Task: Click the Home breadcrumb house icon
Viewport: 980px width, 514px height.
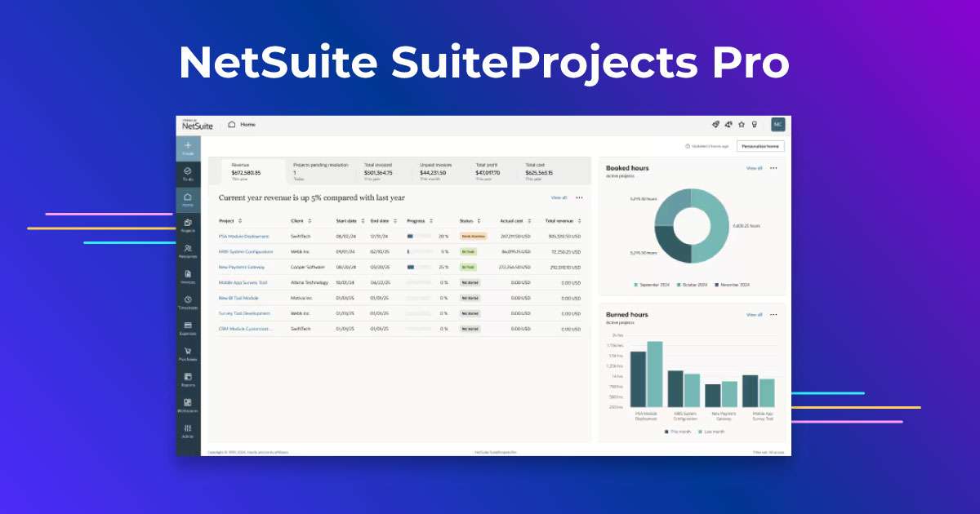Action: 232,125
